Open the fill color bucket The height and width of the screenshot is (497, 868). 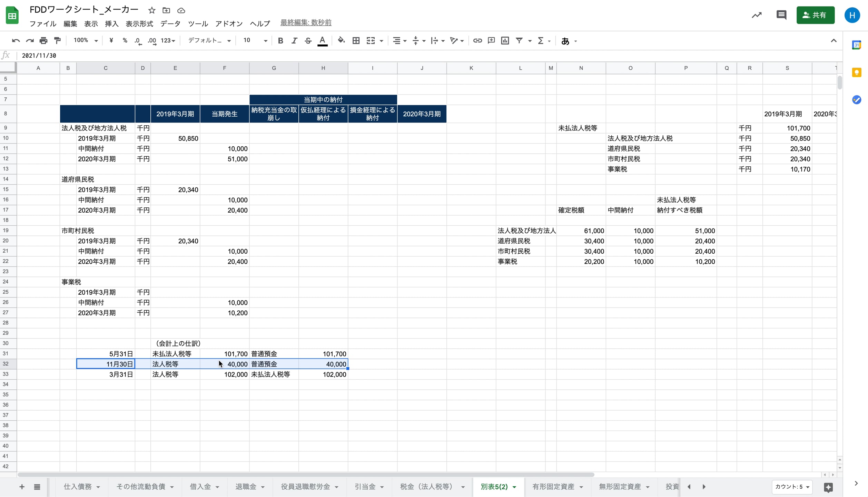[341, 41]
